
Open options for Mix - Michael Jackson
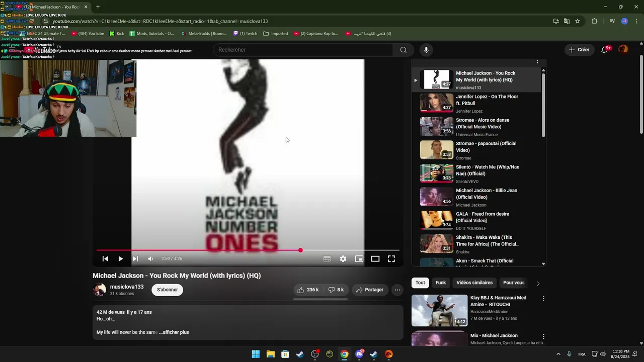point(543,336)
